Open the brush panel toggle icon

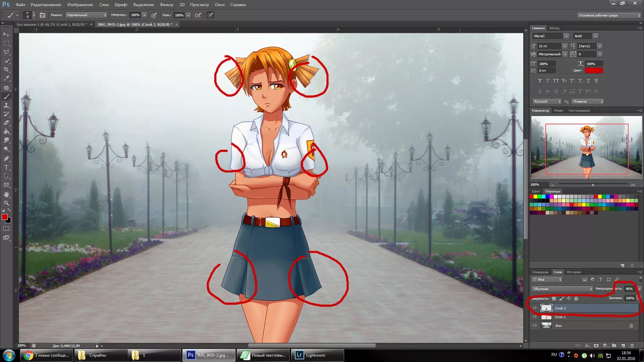43,15
